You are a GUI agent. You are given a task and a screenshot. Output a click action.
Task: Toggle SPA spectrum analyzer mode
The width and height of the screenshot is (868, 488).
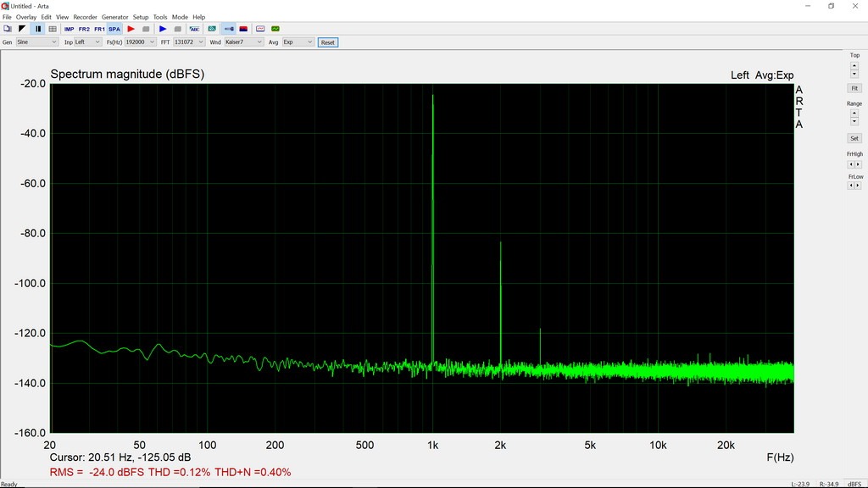pos(114,29)
